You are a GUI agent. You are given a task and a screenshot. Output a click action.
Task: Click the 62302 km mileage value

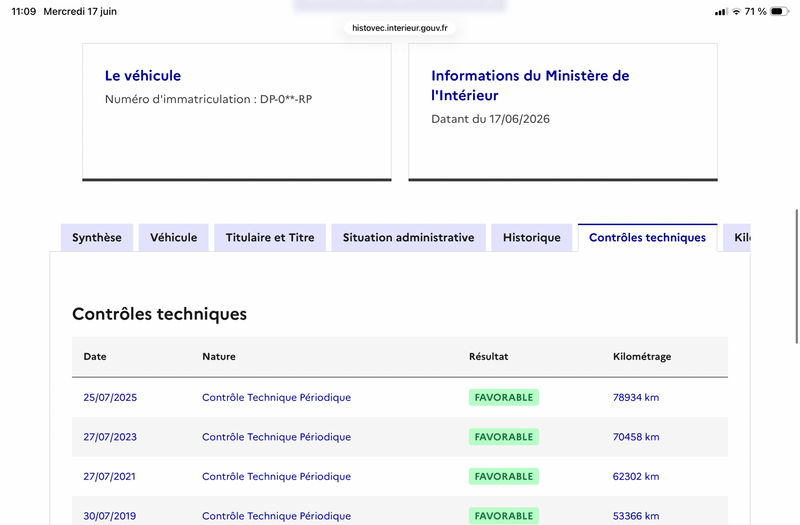636,477
